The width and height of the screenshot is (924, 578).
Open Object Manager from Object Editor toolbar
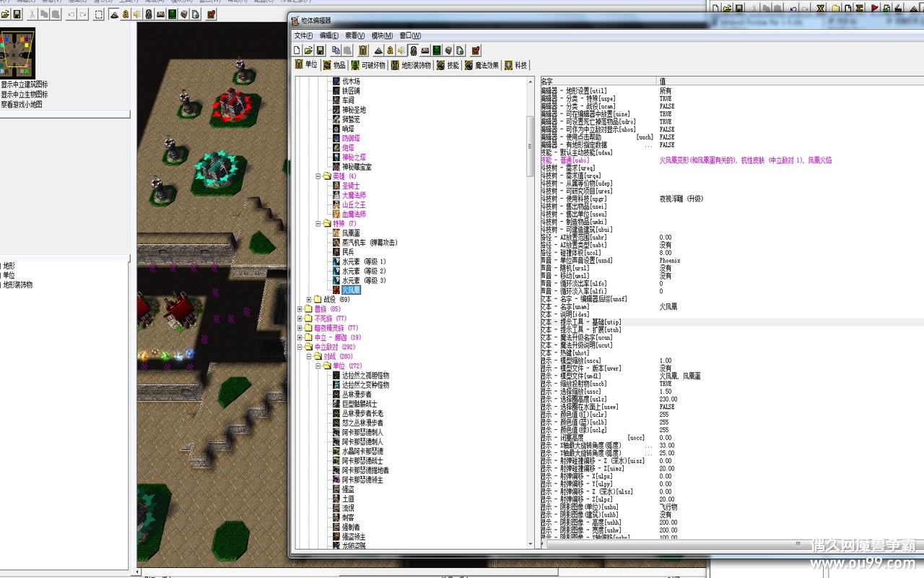[448, 51]
